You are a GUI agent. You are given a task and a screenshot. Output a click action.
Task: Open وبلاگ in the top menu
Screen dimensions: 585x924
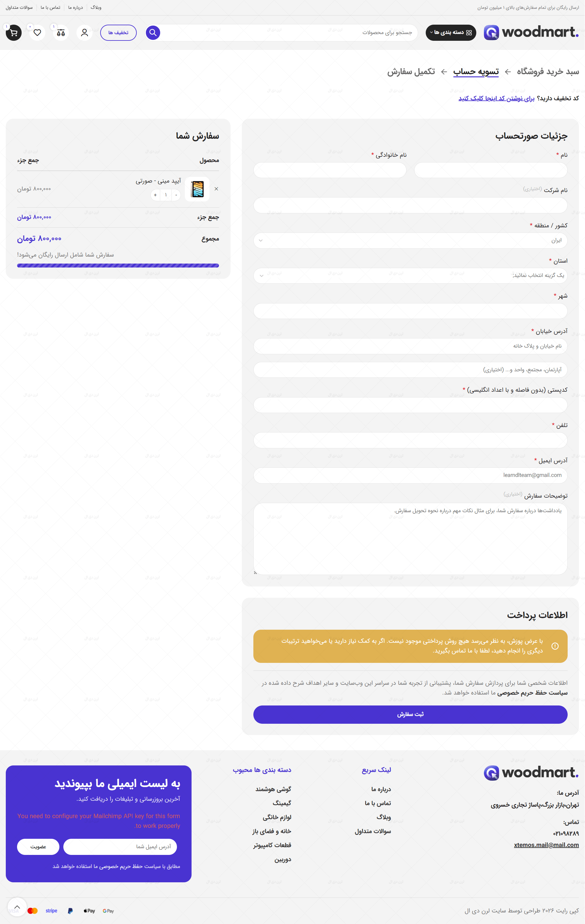[96, 8]
